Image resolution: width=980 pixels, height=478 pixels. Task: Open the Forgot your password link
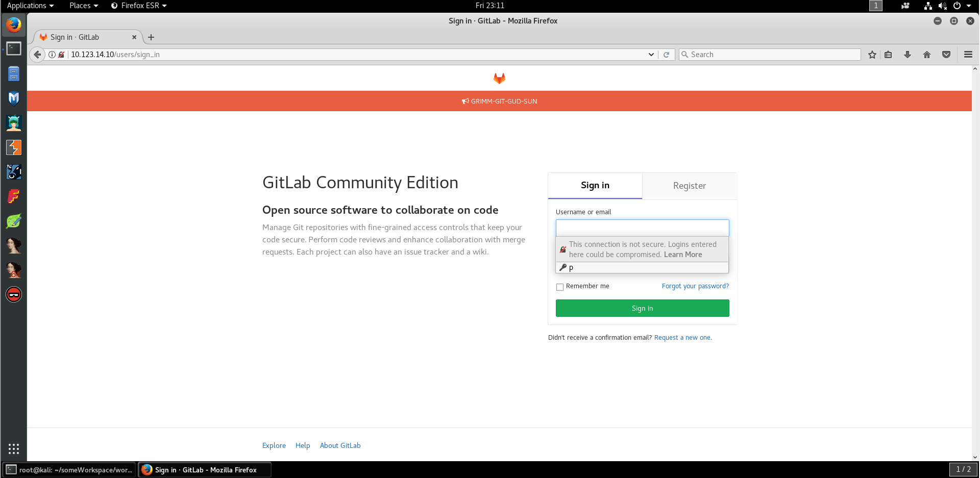coord(695,286)
